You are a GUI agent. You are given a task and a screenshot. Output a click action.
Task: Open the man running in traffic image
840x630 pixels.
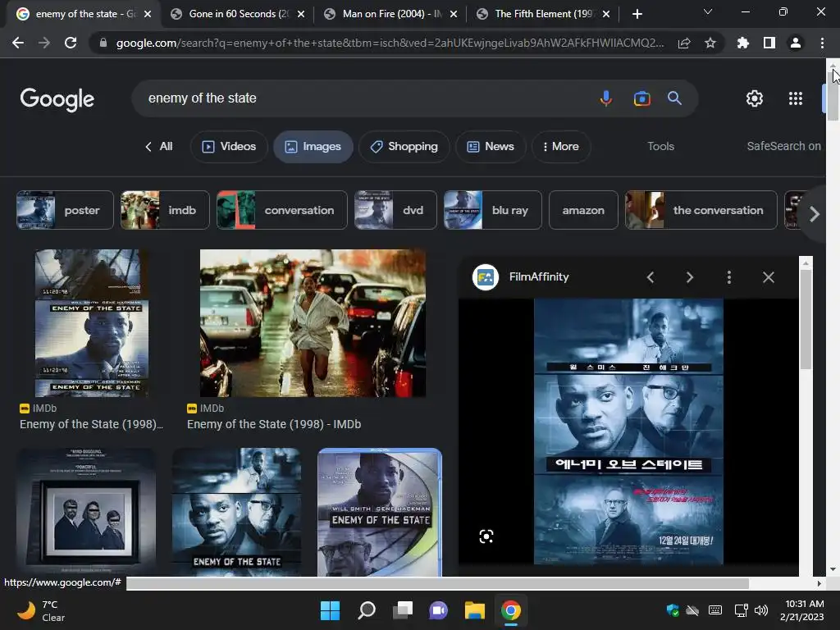point(313,323)
